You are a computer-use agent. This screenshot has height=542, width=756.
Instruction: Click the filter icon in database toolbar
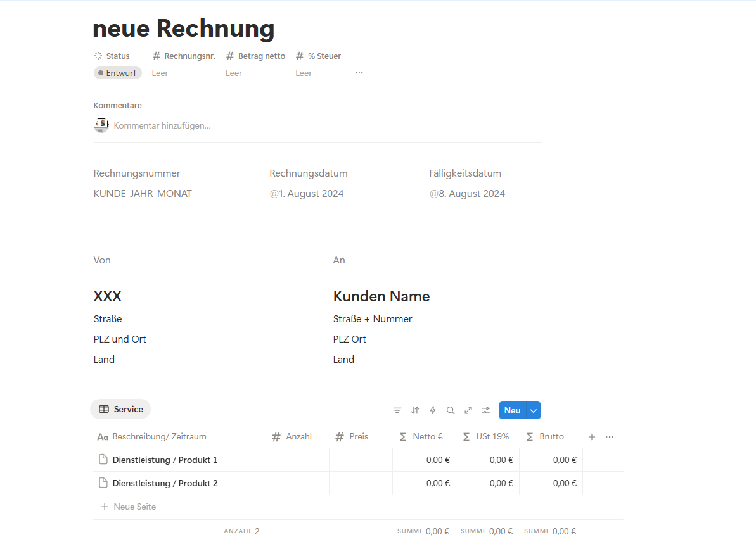pyautogui.click(x=397, y=410)
